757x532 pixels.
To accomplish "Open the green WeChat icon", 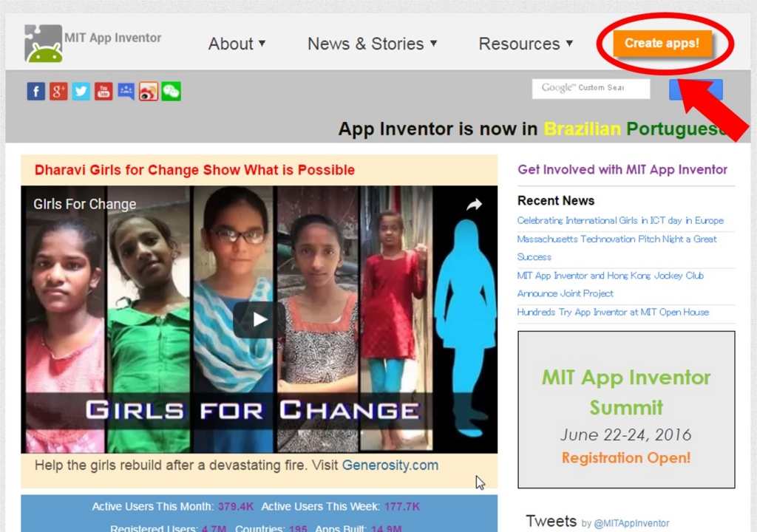I will pyautogui.click(x=171, y=91).
